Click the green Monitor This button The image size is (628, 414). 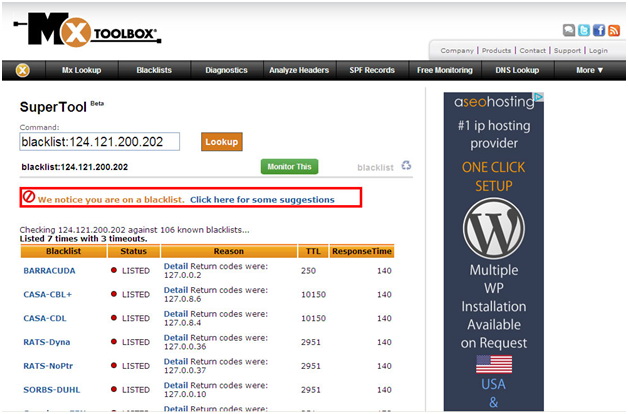click(x=289, y=167)
